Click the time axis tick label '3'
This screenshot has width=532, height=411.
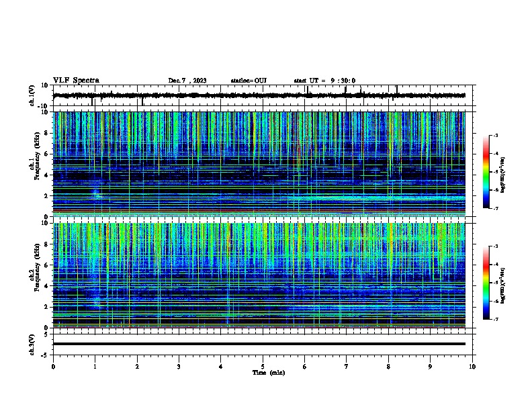[x=179, y=367]
